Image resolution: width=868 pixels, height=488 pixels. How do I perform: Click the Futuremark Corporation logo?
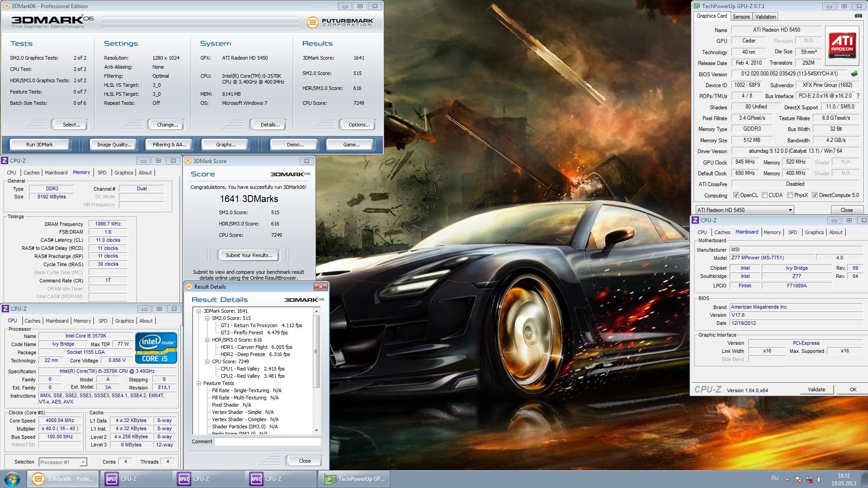click(x=340, y=22)
